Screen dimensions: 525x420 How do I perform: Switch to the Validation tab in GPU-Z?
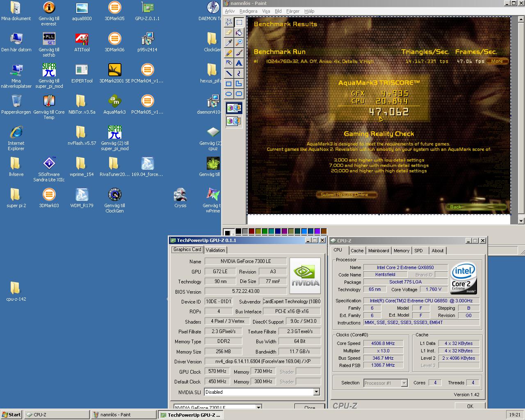click(x=215, y=250)
